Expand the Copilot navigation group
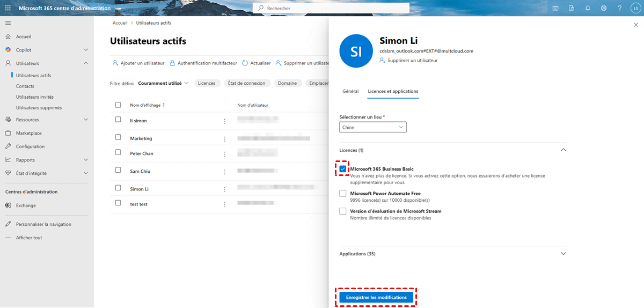 point(86,50)
